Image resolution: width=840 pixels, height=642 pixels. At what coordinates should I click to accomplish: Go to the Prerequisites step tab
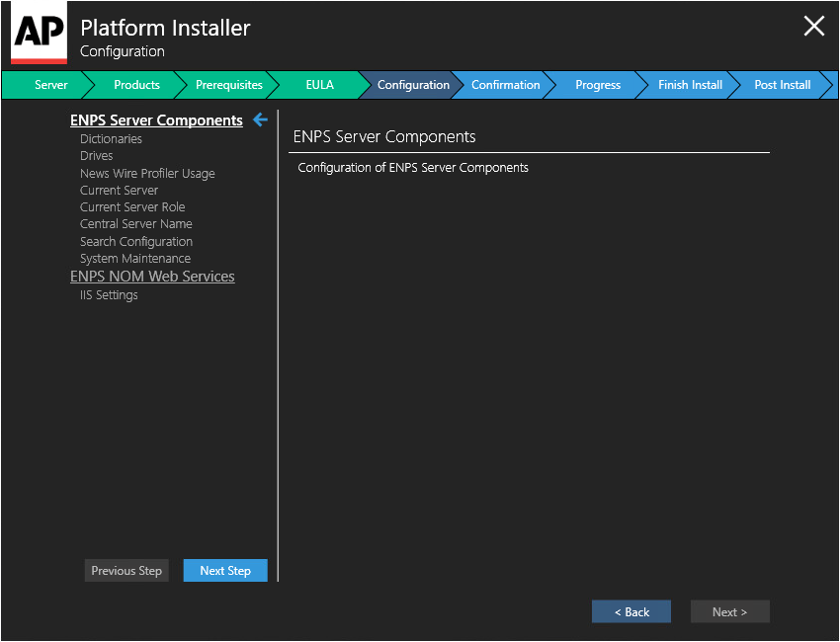228,85
